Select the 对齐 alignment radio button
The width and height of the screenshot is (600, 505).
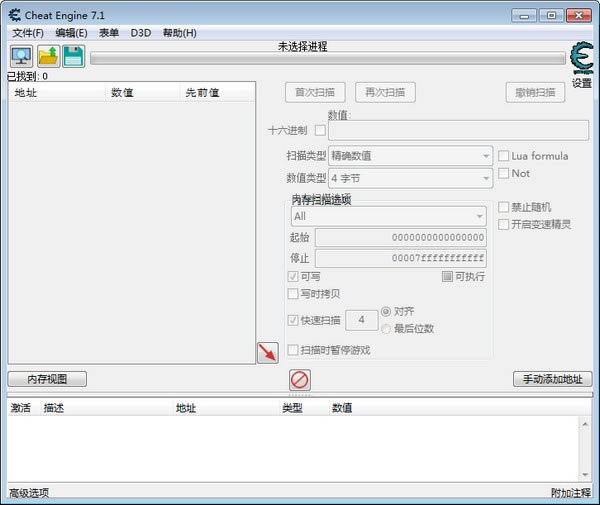tap(386, 311)
